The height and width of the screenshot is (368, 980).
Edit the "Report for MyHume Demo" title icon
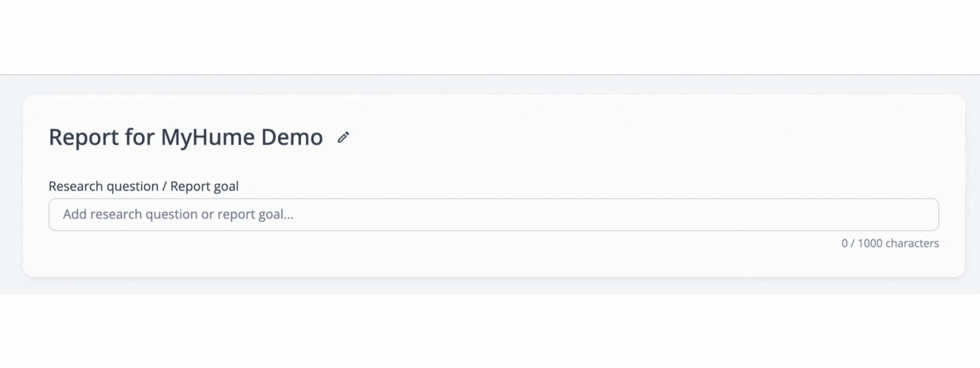[343, 138]
